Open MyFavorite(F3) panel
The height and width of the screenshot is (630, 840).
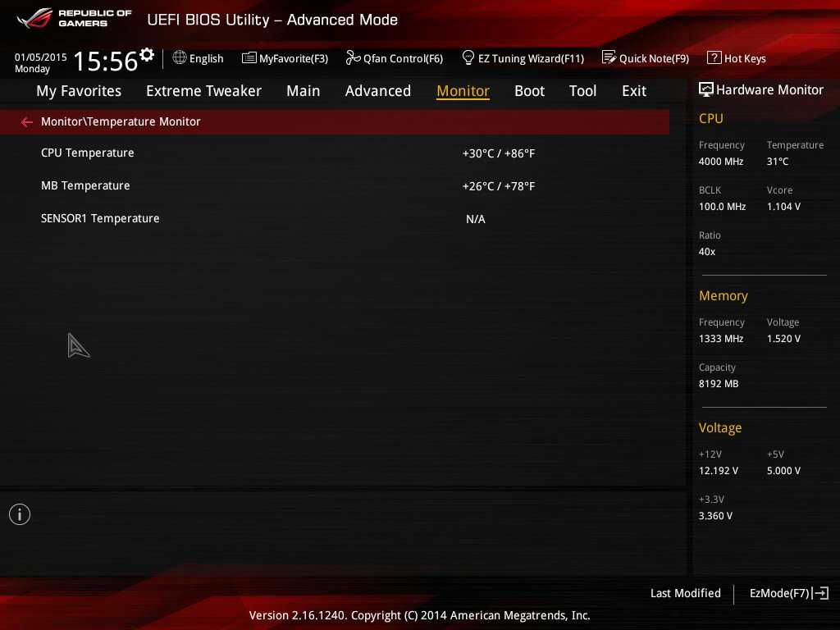285,58
